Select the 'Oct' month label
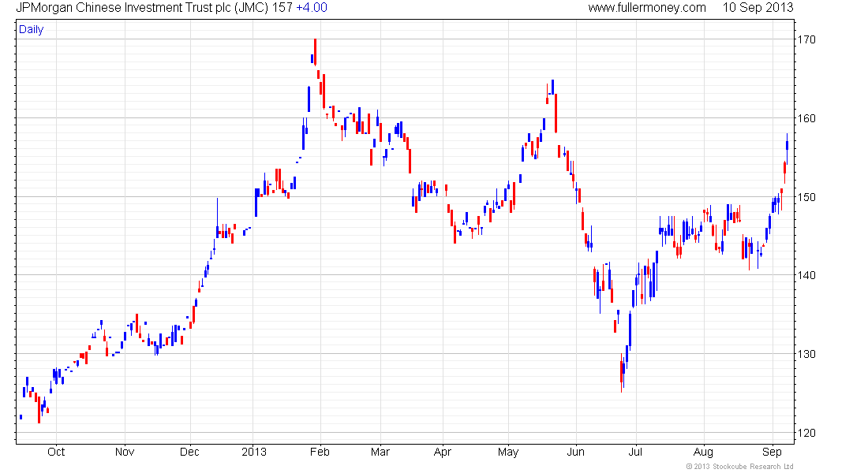Screen dimensions: 868x473 coord(56,452)
